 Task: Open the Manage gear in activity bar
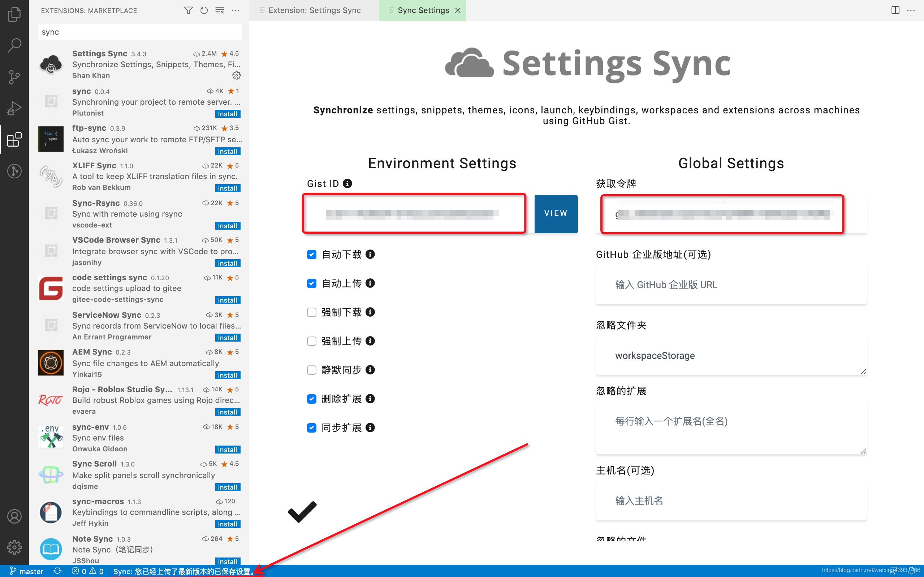click(x=14, y=547)
